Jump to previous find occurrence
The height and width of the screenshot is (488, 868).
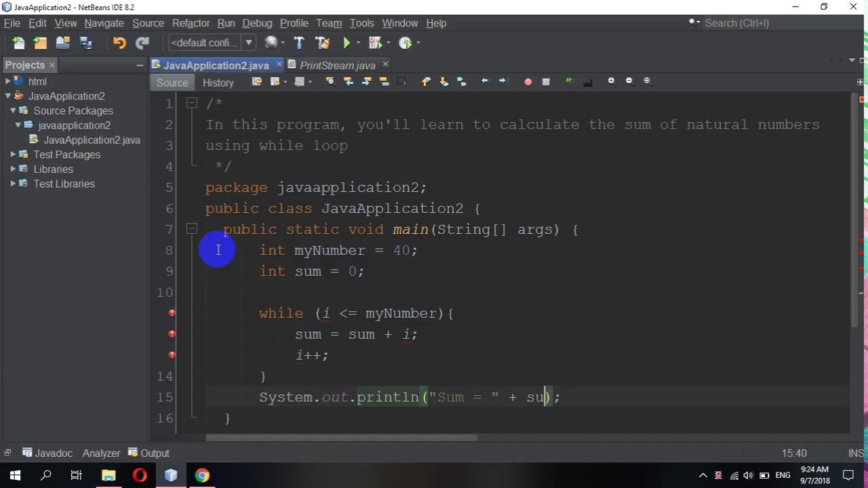point(348,81)
